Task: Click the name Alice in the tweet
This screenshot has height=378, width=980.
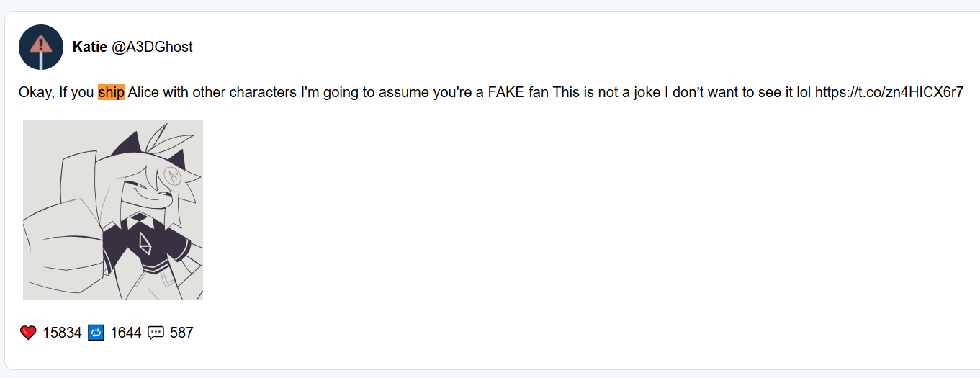Action: [x=143, y=93]
